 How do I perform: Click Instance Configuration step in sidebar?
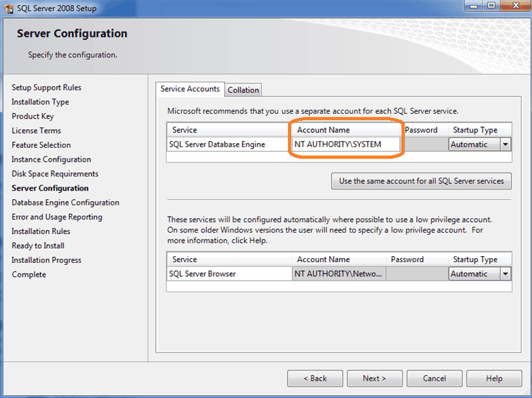click(x=51, y=160)
